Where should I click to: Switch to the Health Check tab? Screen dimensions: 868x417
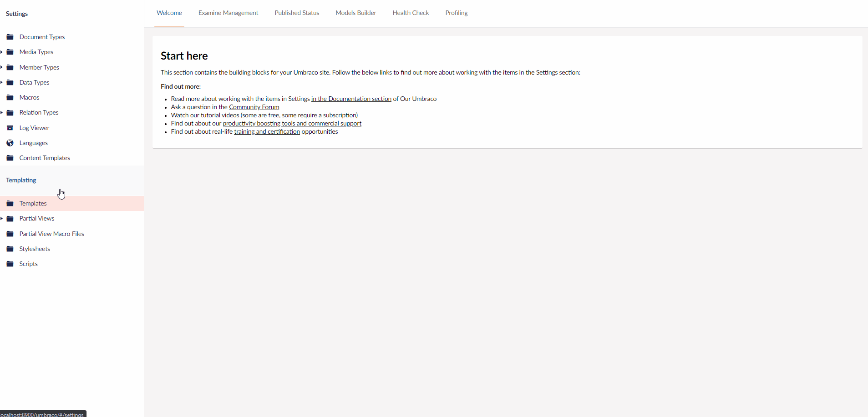tap(411, 13)
